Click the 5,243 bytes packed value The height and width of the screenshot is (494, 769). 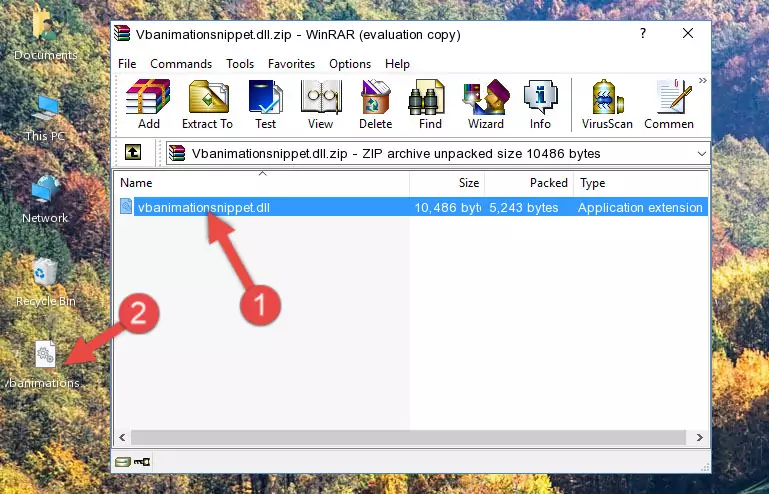[x=524, y=208]
